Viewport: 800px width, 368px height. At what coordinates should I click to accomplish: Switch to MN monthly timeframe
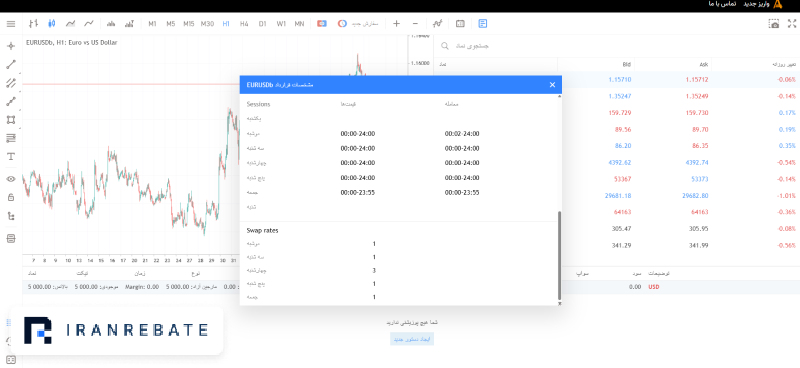(x=299, y=23)
